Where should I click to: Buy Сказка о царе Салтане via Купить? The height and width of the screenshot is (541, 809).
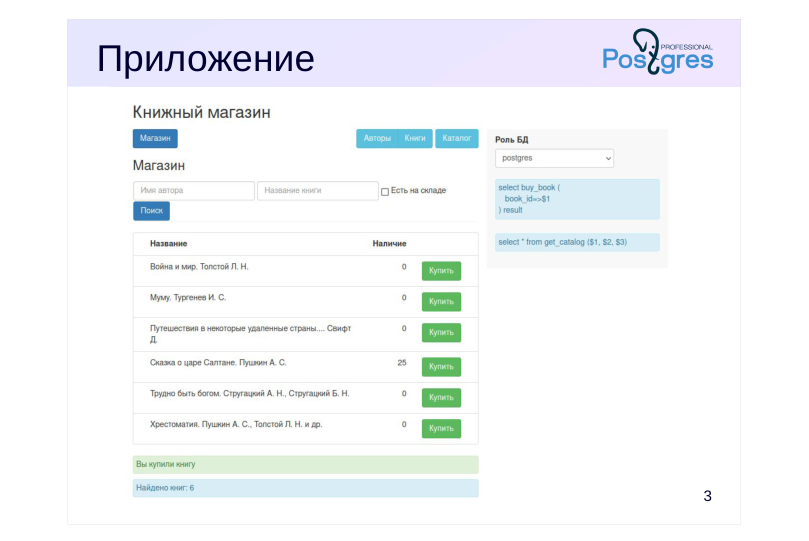(x=441, y=367)
